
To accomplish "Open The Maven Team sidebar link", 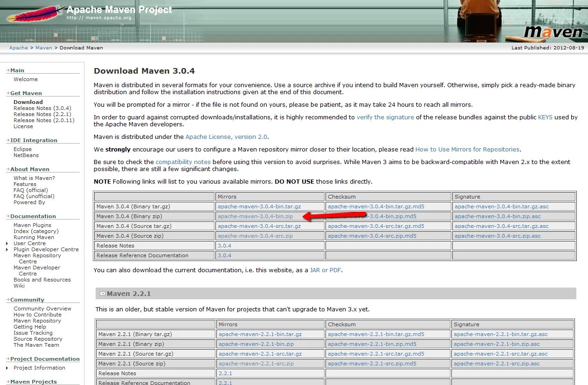I will point(36,345).
